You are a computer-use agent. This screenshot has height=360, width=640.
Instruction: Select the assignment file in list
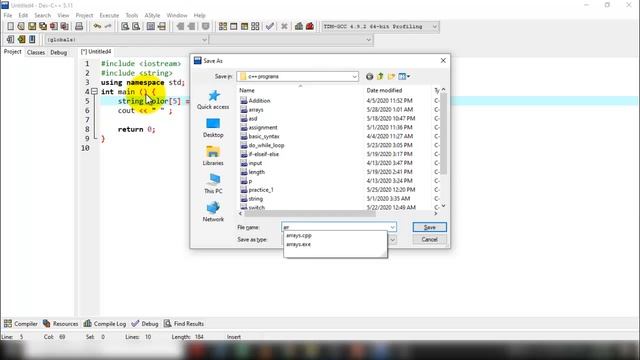[x=259, y=127]
